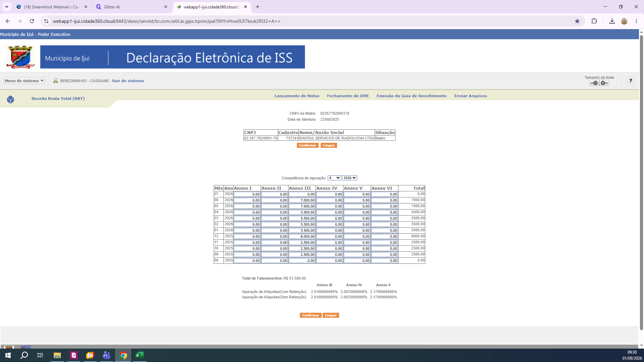Viewport: 644px width, 362px height.
Task: Switch to the DreamHost Webmail tab
Action: [52, 7]
